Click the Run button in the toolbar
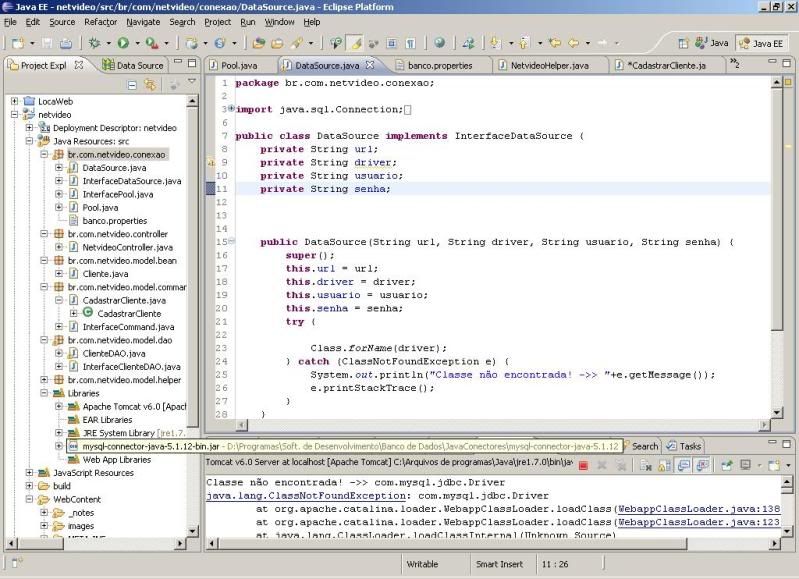 123,43
